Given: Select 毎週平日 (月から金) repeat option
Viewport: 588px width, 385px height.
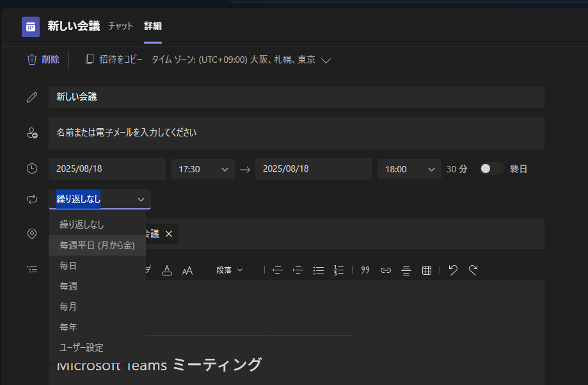Looking at the screenshot, I should (x=97, y=245).
